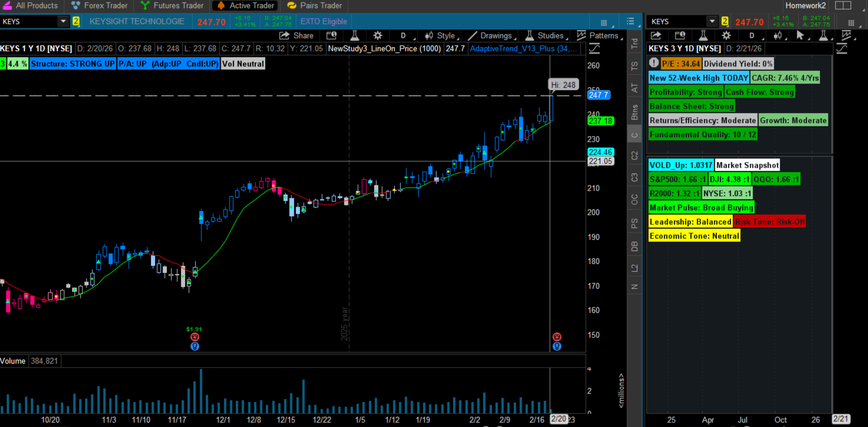This screenshot has height=427, width=868.
Task: Open left chart settings gear
Action: [x=378, y=35]
